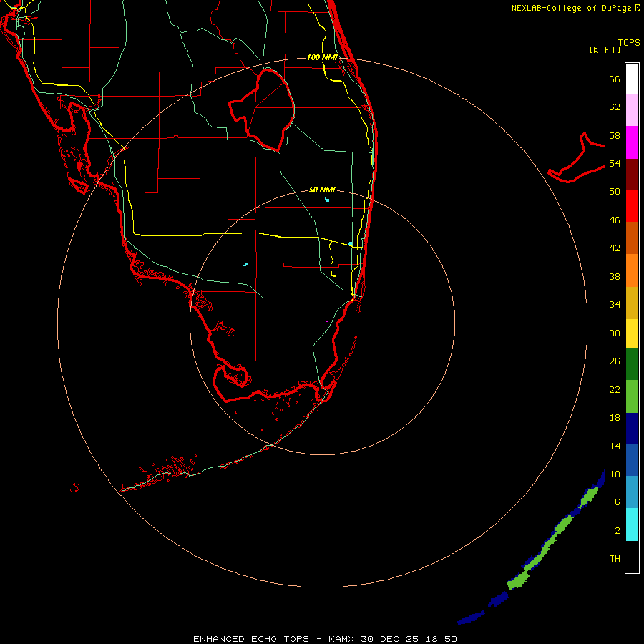Click the 30 DEC 25 date text
Viewport: 644px width, 644px height.
pyautogui.click(x=390, y=639)
